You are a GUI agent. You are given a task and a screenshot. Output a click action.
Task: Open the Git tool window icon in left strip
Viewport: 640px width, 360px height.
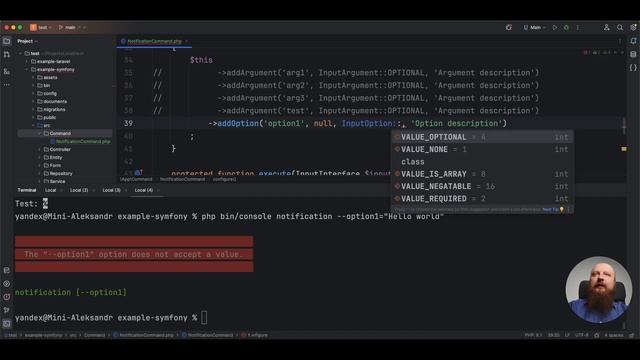point(7,310)
